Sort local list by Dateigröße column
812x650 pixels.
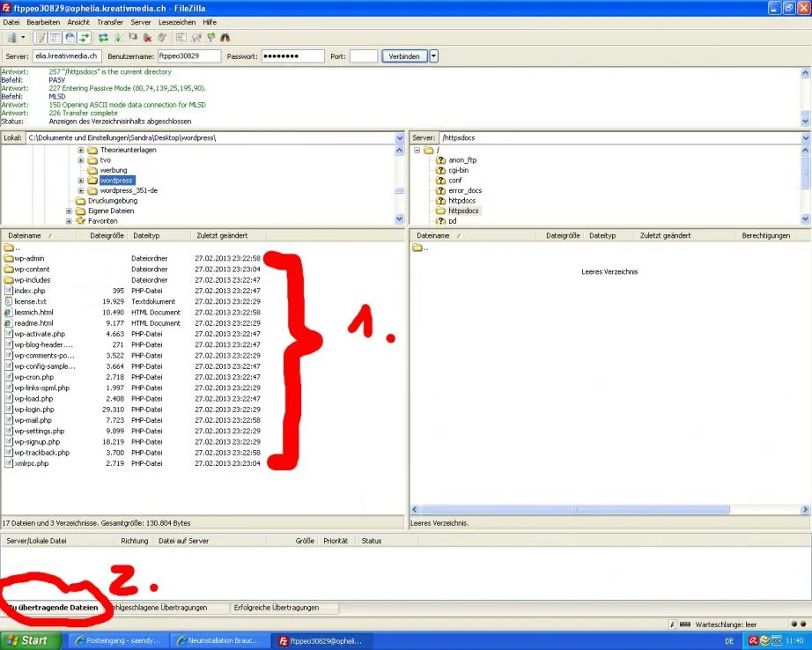[107, 236]
